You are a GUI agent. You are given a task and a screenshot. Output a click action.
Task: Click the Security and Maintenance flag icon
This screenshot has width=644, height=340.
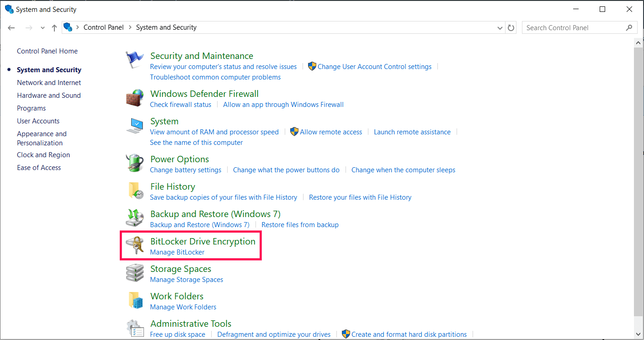coord(134,60)
